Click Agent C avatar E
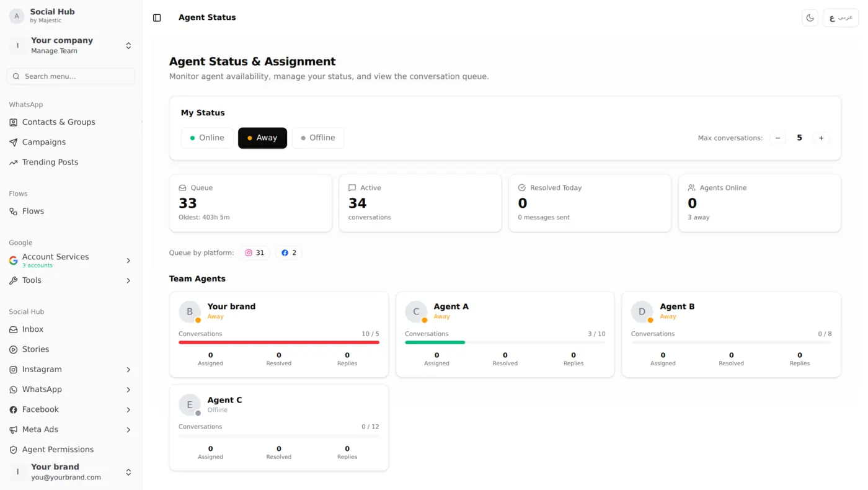 190,404
